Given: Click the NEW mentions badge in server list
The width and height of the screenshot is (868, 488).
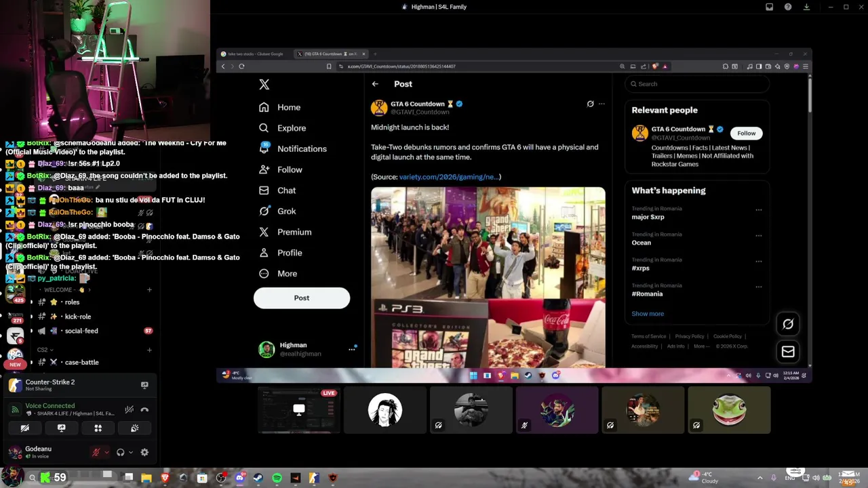Looking at the screenshot, I should (15, 365).
